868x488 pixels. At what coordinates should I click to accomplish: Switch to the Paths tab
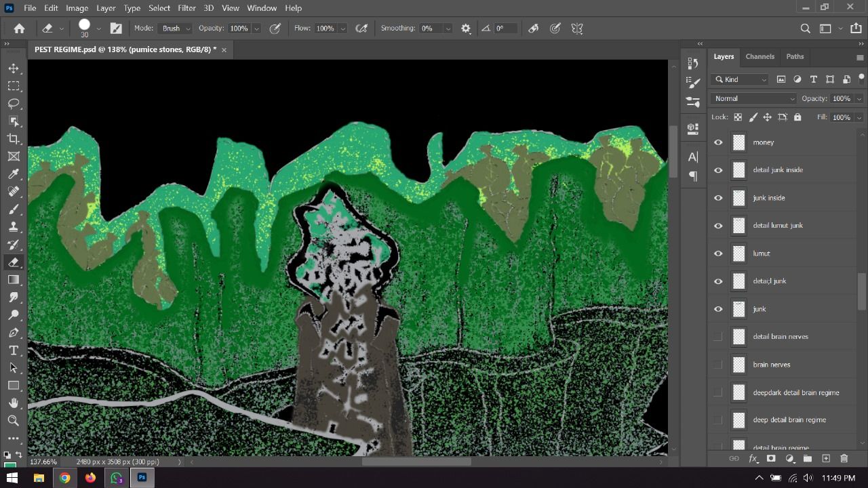coord(795,56)
